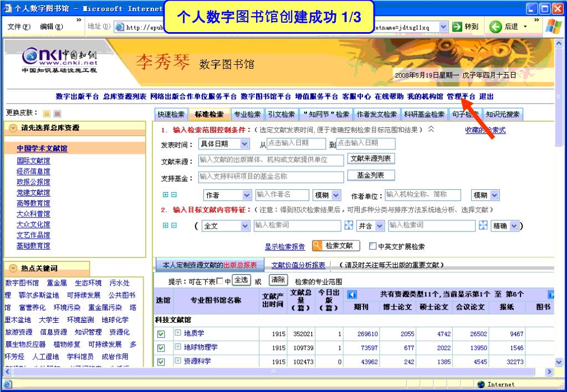This screenshot has height=392, width=567.
Task: Remove content condition row with minus icon
Action: point(174,225)
